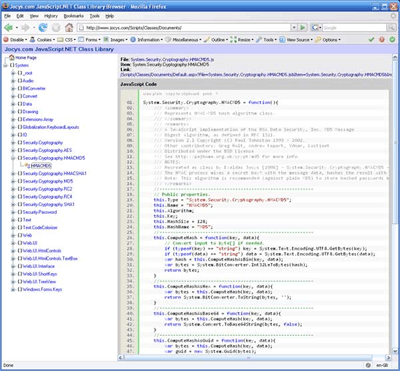The width and height of the screenshot is (400, 371).
Task: Open the Options toolbar menu
Action: [x=328, y=40]
